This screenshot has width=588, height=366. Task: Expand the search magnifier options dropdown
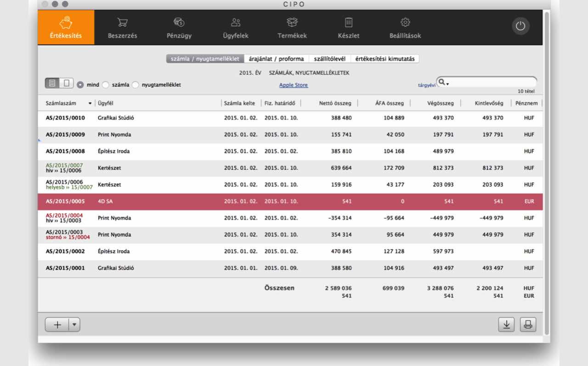pos(443,83)
